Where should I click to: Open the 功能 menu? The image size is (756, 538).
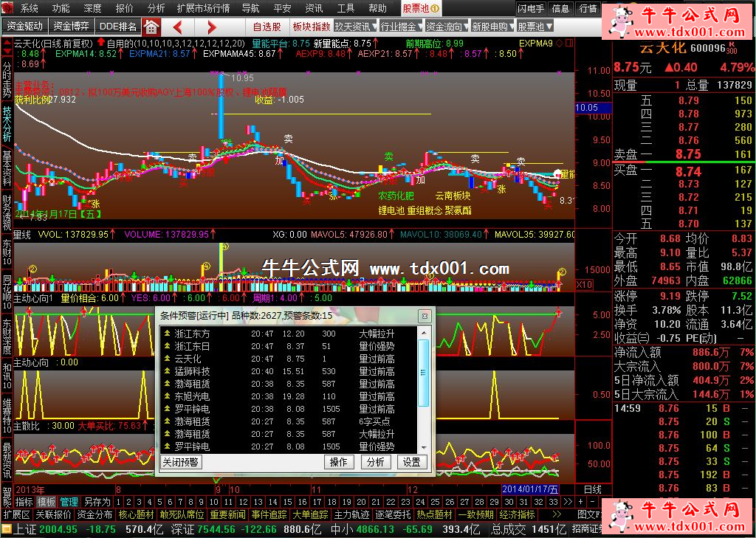[61, 8]
